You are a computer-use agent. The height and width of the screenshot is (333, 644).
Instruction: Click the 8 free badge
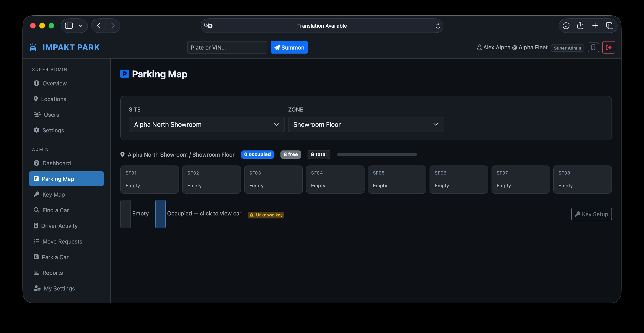[x=291, y=154]
